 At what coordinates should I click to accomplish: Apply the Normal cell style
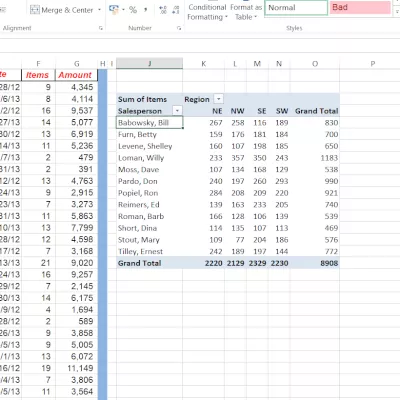pyautogui.click(x=296, y=7)
